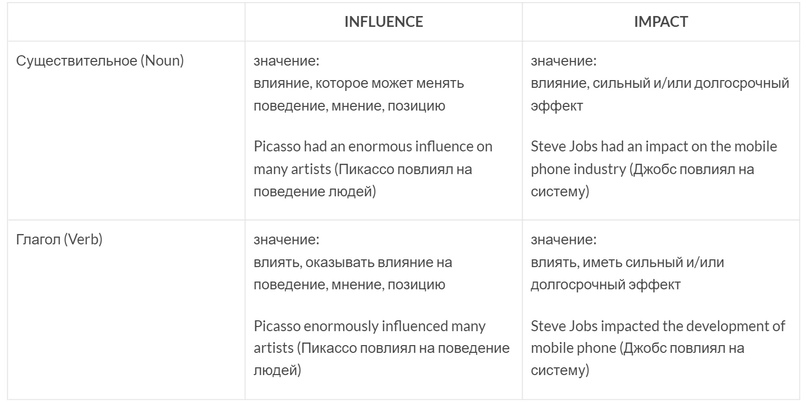Click "значение:" in the noun INFLUENCE cell
The width and height of the screenshot is (807, 404).
(286, 61)
